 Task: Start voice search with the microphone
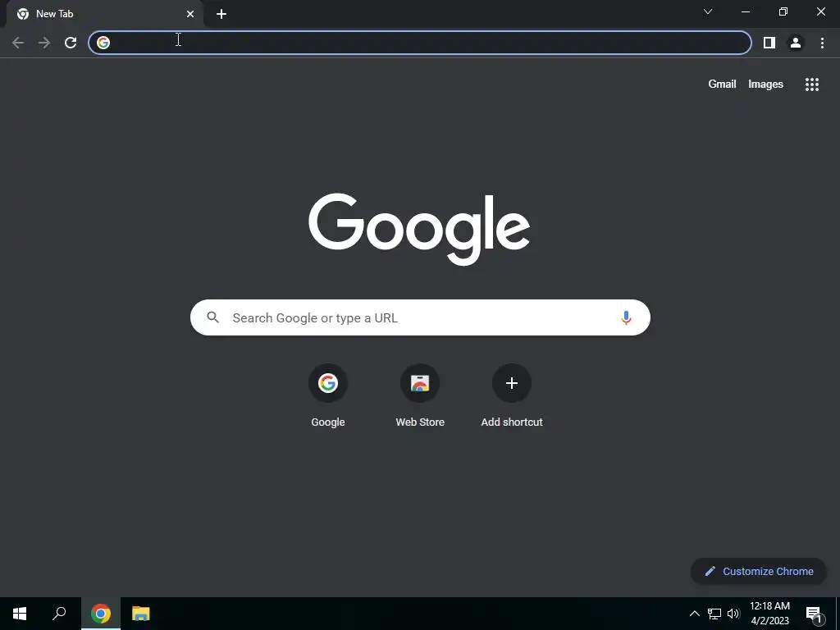626,317
